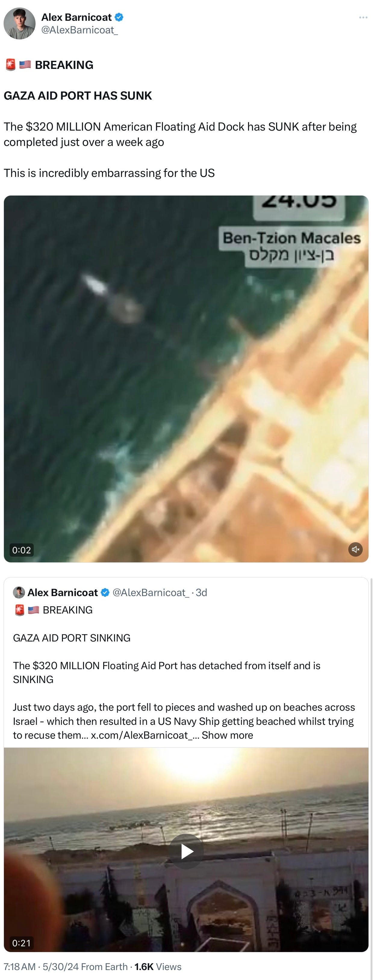Unmute the satellite video sound
The image size is (373, 980).
pyautogui.click(x=356, y=549)
